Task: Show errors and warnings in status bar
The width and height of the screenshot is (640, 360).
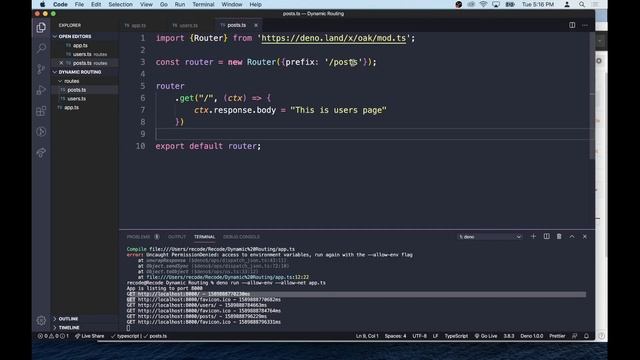Action: coord(53,336)
